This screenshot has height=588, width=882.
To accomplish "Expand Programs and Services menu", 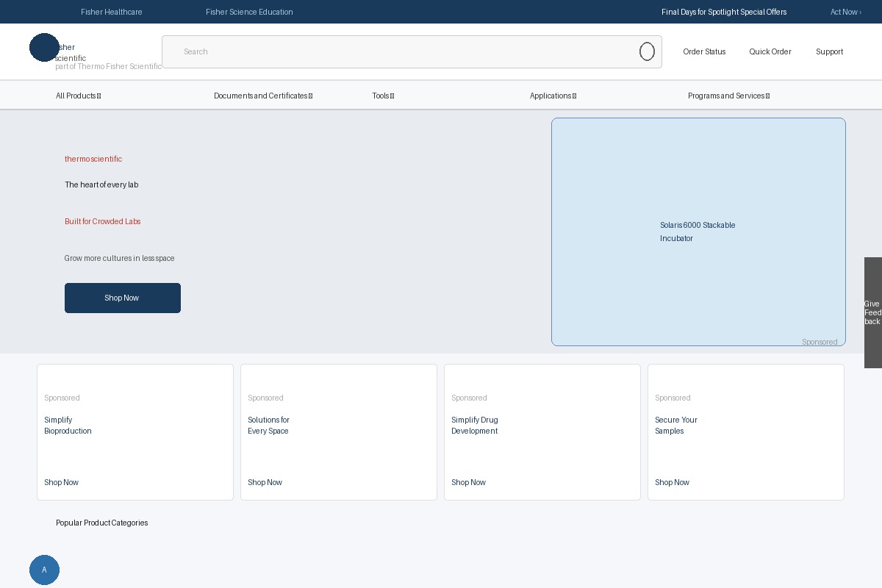I will (x=729, y=96).
